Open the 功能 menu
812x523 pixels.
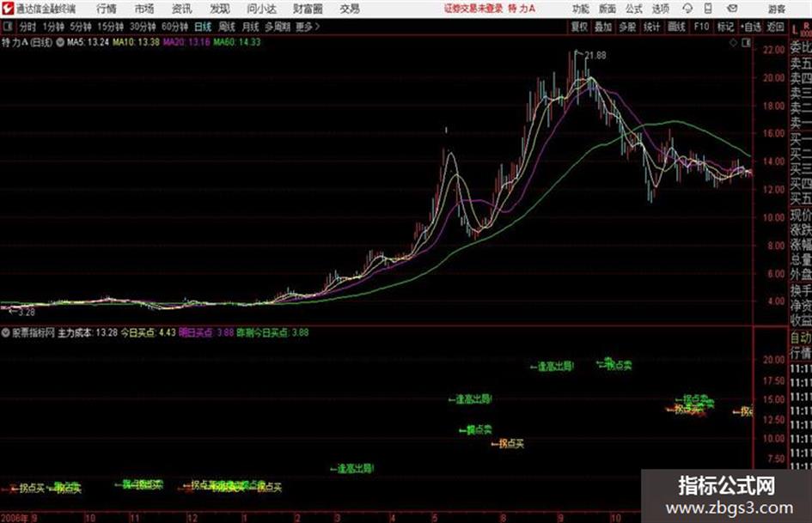pos(581,9)
